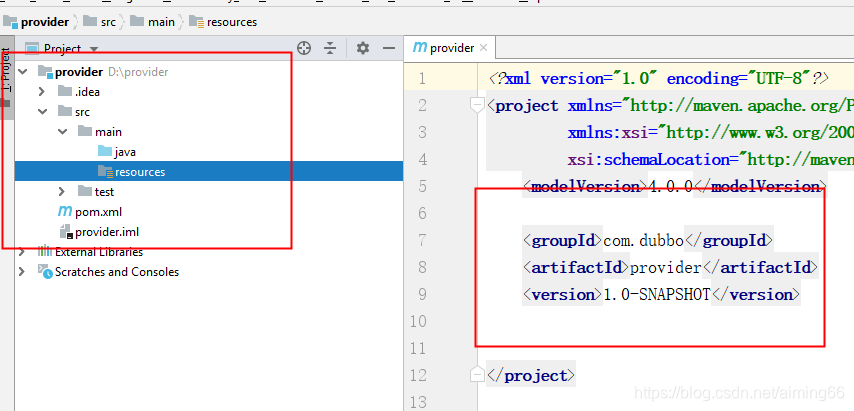Click src in the breadcrumb bar

[x=108, y=22]
